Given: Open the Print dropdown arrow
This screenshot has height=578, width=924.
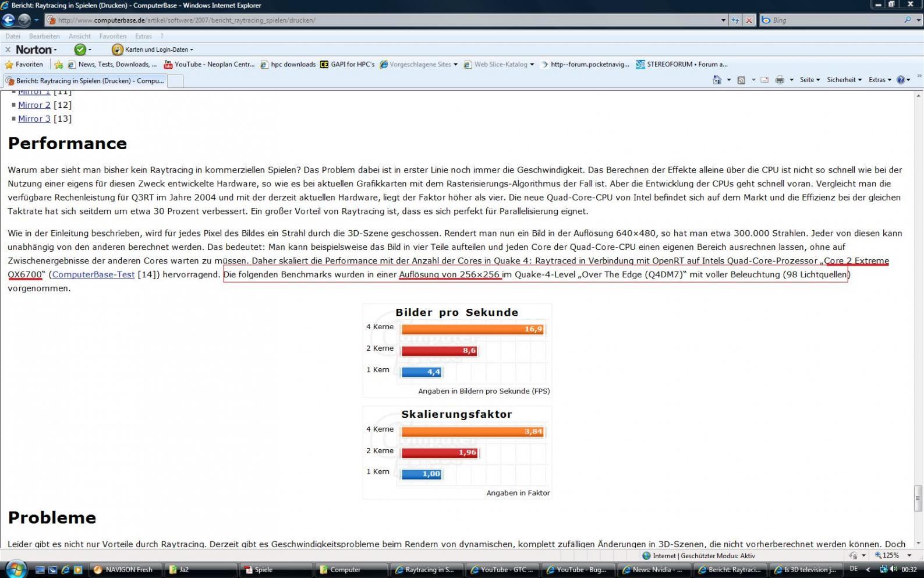Looking at the screenshot, I should pyautogui.click(x=791, y=80).
